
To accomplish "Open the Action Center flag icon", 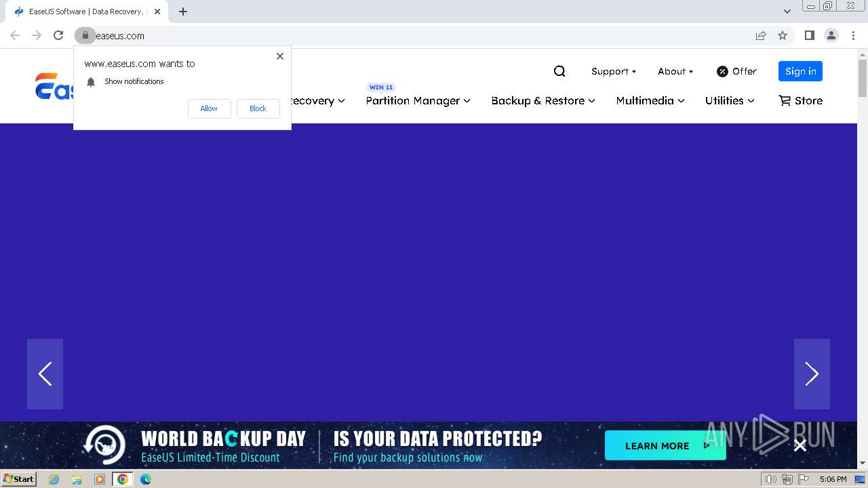I will (803, 479).
